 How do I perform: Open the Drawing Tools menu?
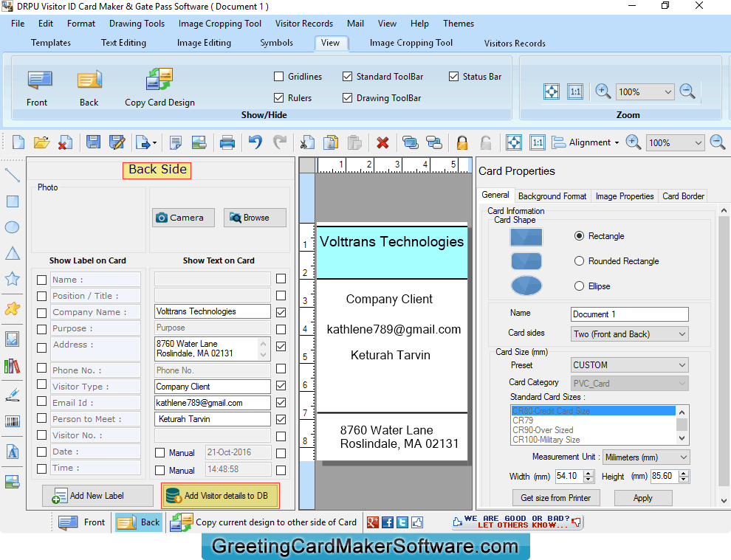click(x=137, y=24)
